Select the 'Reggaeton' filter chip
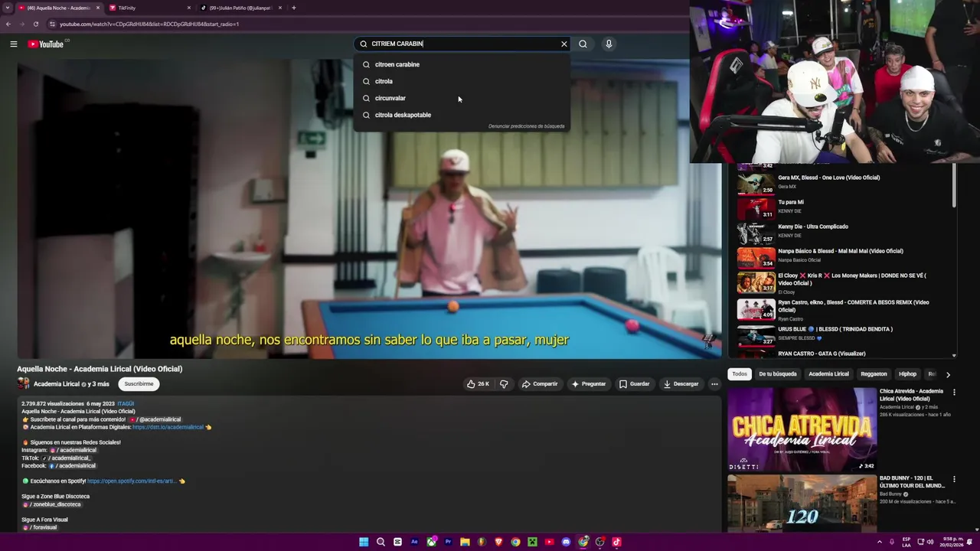The image size is (980, 551). click(x=874, y=374)
